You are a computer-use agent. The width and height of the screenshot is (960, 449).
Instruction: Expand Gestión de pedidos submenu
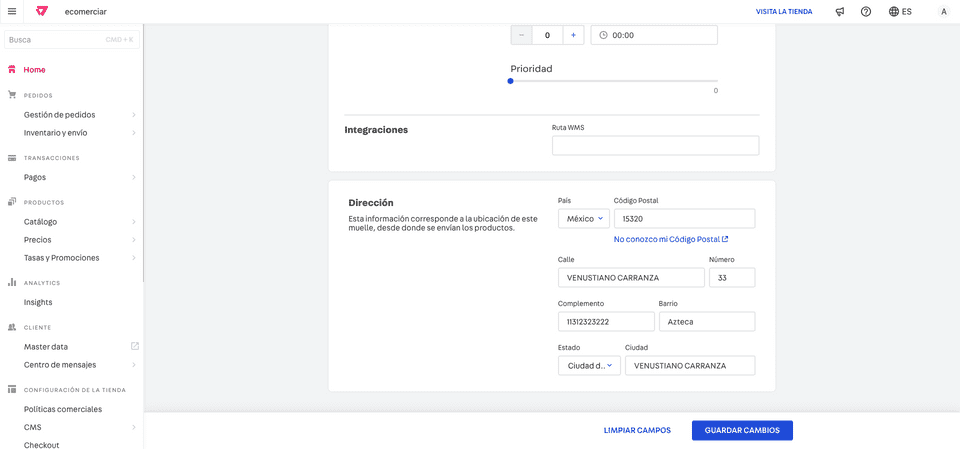click(x=133, y=115)
